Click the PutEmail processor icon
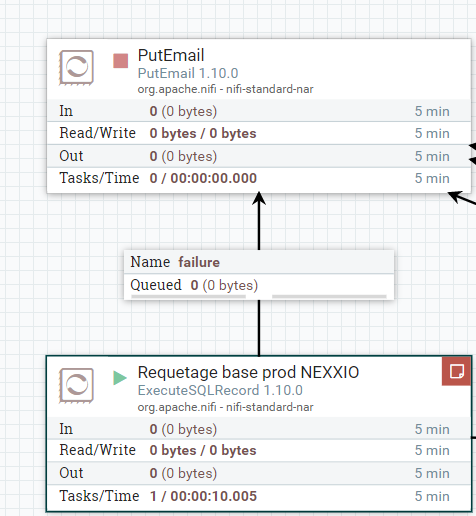This screenshot has height=516, width=476. (x=76, y=68)
